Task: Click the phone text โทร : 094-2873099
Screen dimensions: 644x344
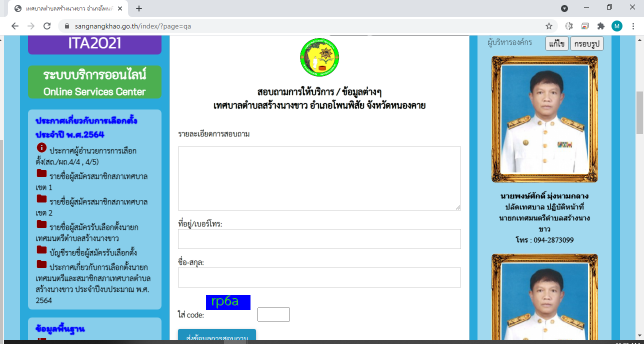Action: 544,240
